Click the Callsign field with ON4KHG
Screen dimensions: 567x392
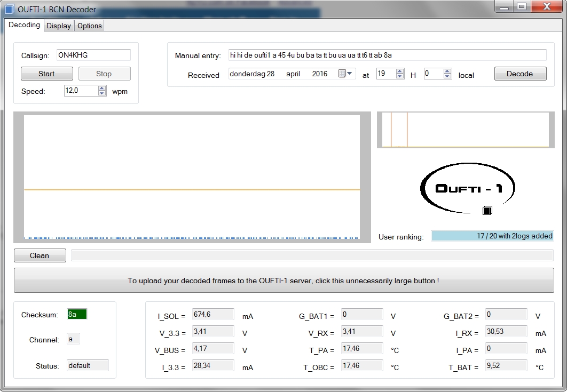coord(93,55)
